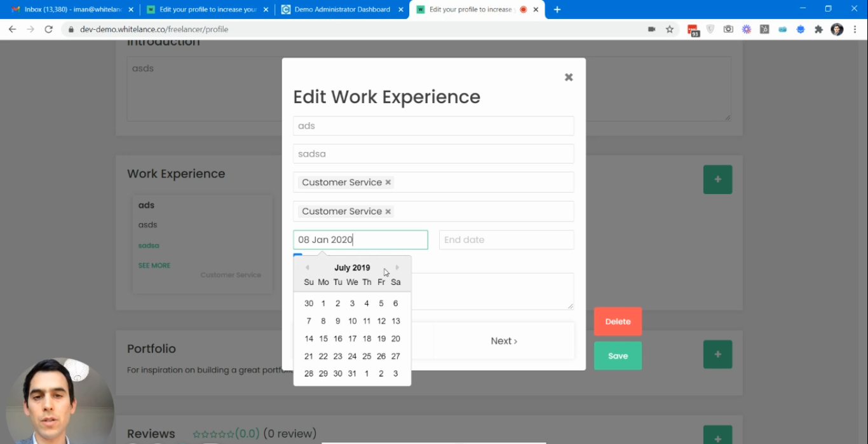Viewport: 868px width, 444px height.
Task: View site security lock information
Action: (70, 29)
